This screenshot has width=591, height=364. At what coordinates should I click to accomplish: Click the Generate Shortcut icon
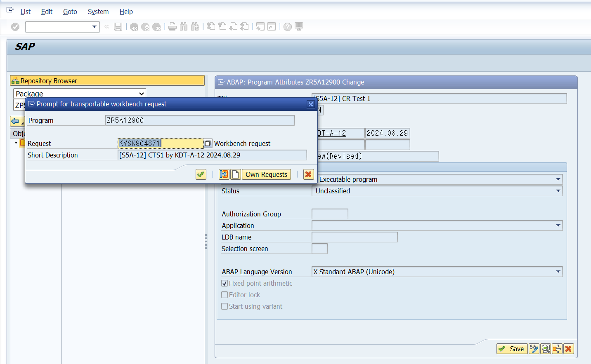click(272, 27)
